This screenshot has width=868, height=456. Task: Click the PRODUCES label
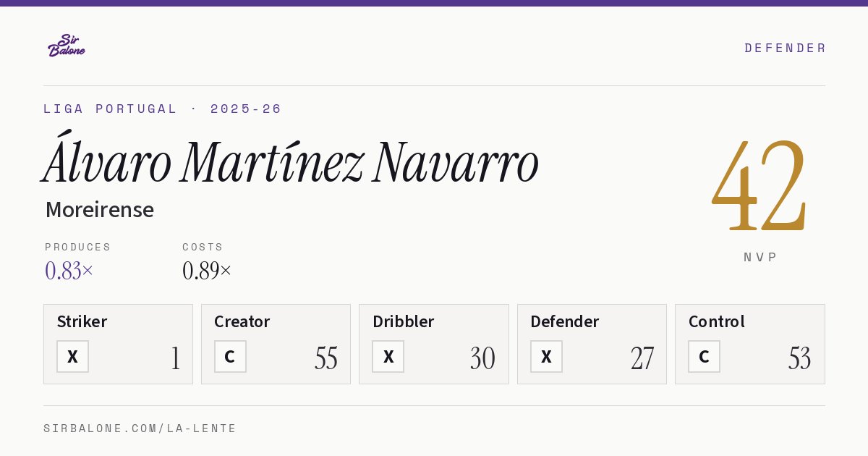pyautogui.click(x=78, y=247)
